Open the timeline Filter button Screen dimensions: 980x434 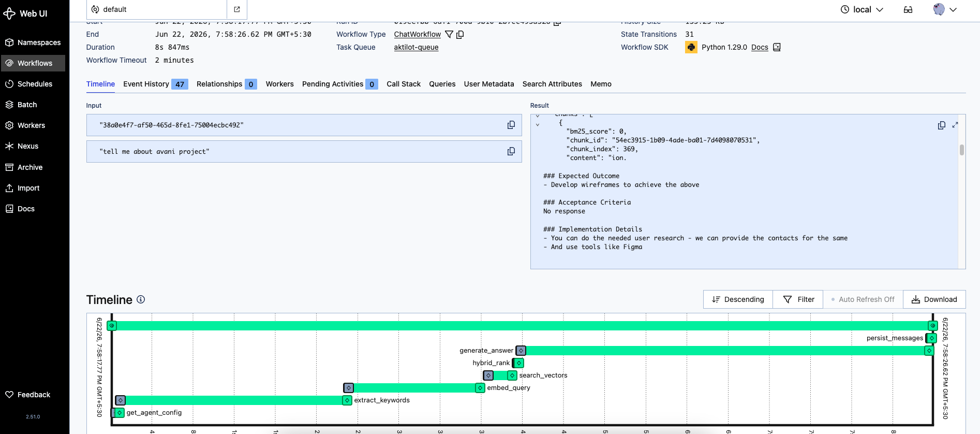(798, 299)
